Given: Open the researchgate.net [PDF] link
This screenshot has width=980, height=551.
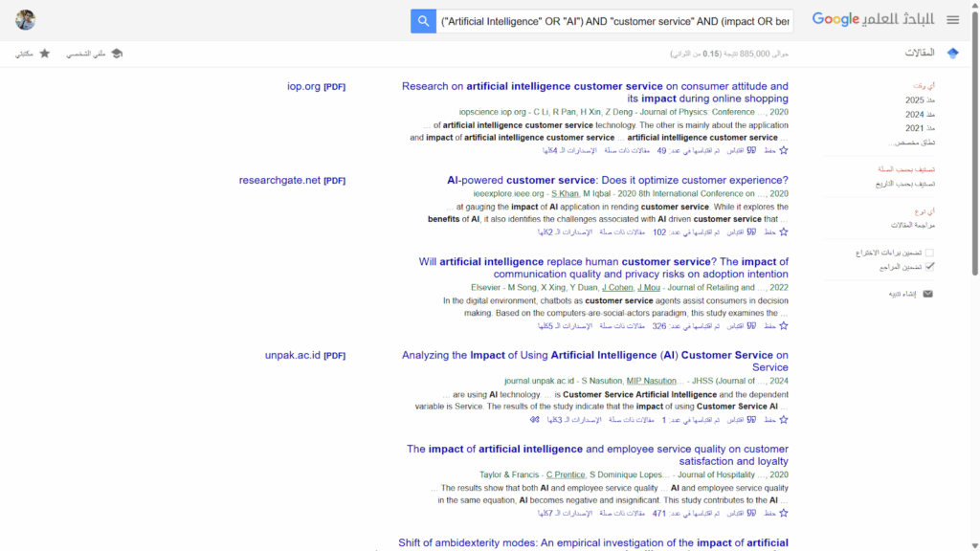Looking at the screenshot, I should pyautogui.click(x=292, y=180).
